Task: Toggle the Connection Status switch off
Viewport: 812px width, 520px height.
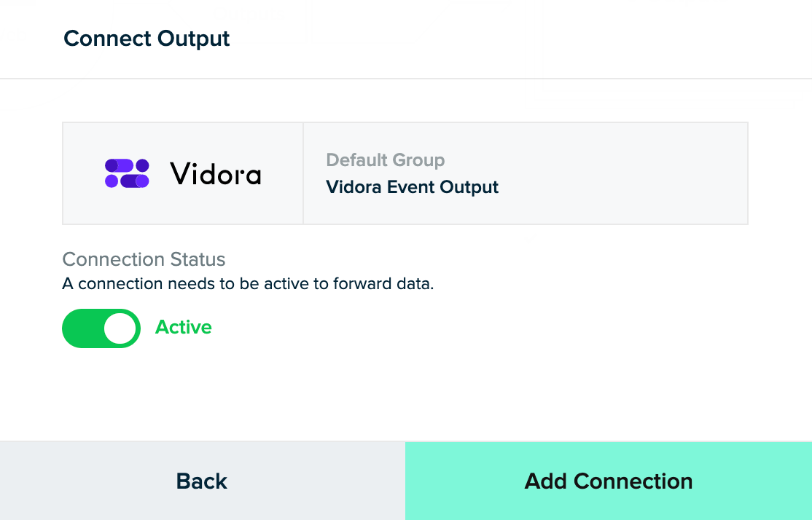Action: coord(101,328)
